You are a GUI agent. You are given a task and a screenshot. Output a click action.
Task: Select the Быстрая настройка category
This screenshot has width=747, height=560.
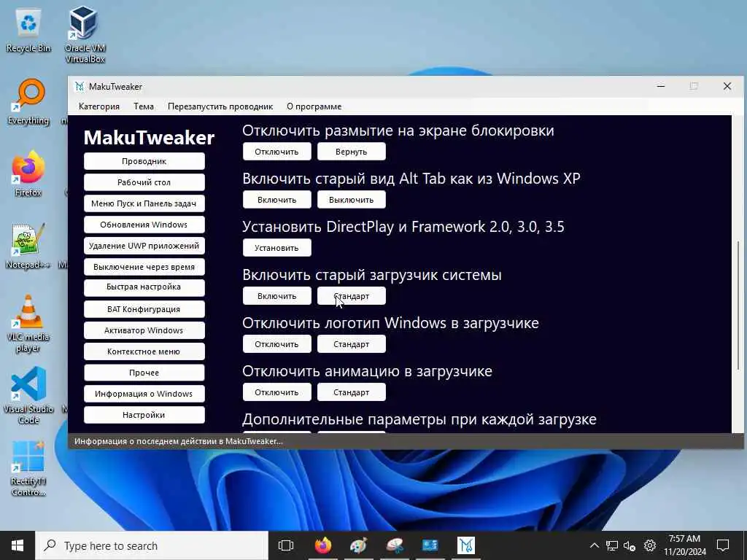[144, 287]
